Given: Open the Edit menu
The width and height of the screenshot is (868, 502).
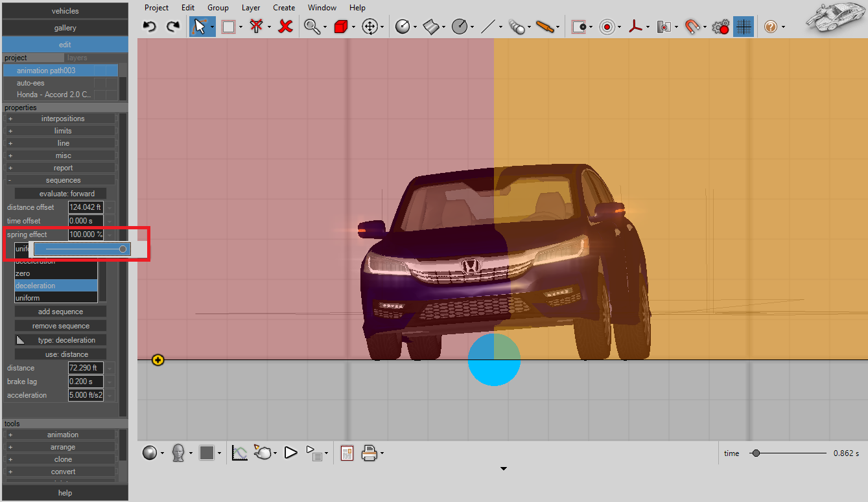Looking at the screenshot, I should tap(188, 8).
